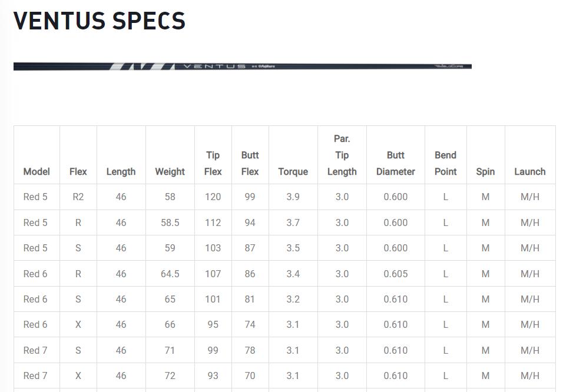Click the Spin column header
Screen dimensions: 563x392
point(485,172)
